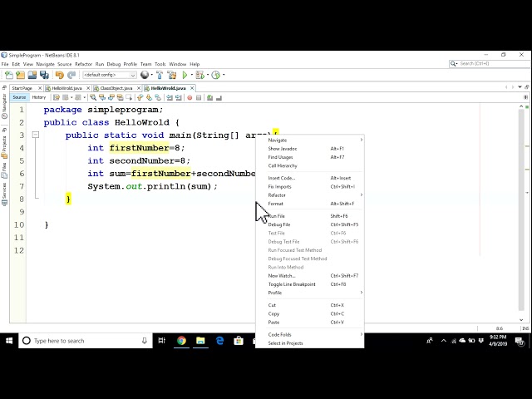Click the Search (Ctrl+I) field
This screenshot has height=399, width=532.
pos(489,63)
